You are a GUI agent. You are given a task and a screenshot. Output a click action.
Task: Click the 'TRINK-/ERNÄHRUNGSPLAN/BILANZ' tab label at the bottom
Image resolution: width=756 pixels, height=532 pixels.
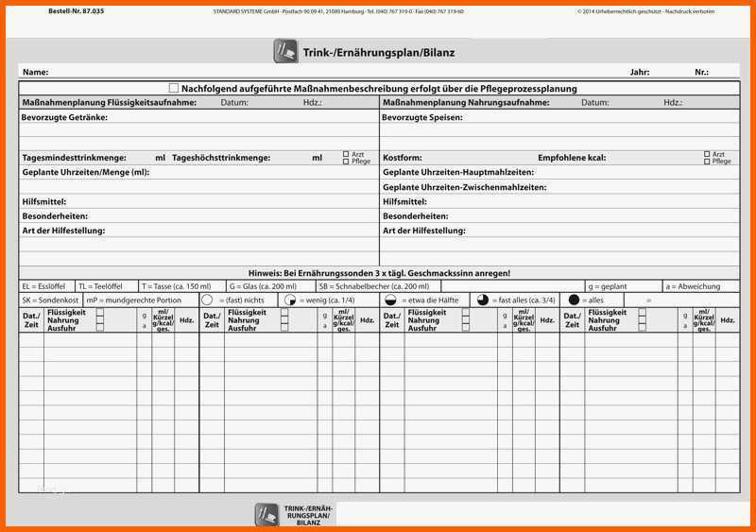tap(307, 515)
